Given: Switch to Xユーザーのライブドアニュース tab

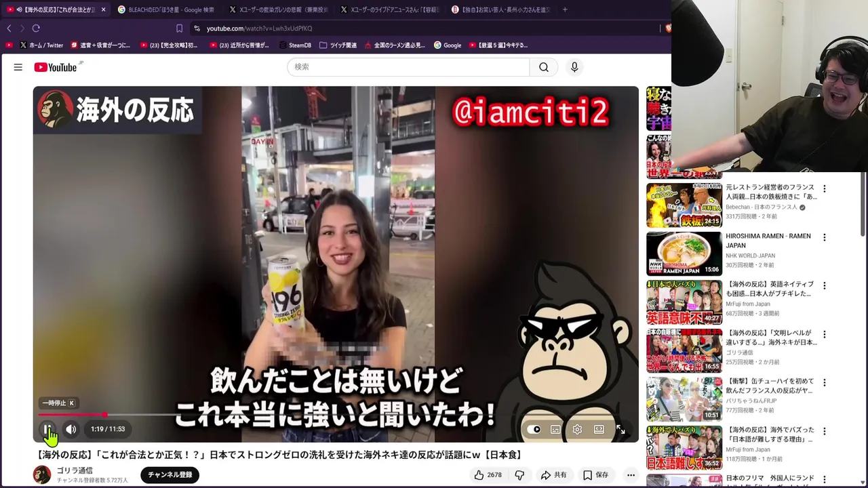Looking at the screenshot, I should (x=389, y=9).
